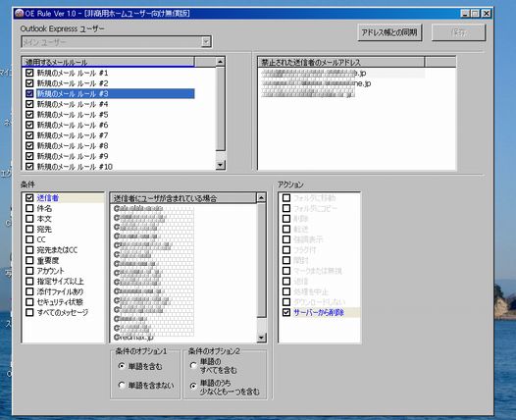Click down arrow of sender list scrollbar
The image size is (516, 420).
point(261,338)
